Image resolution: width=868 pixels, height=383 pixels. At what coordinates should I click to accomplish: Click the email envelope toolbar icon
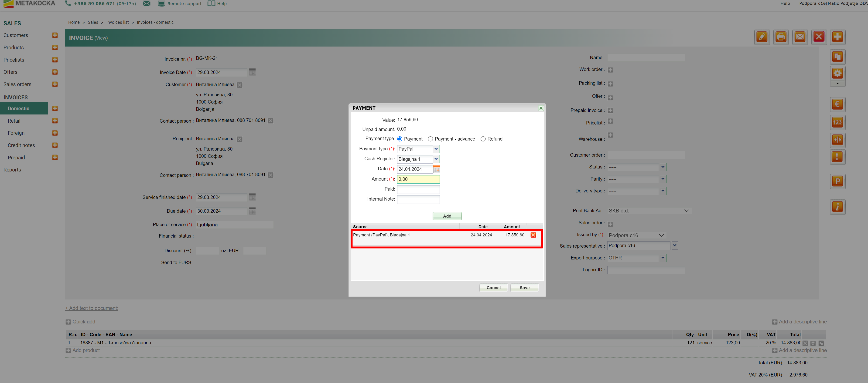click(x=800, y=37)
